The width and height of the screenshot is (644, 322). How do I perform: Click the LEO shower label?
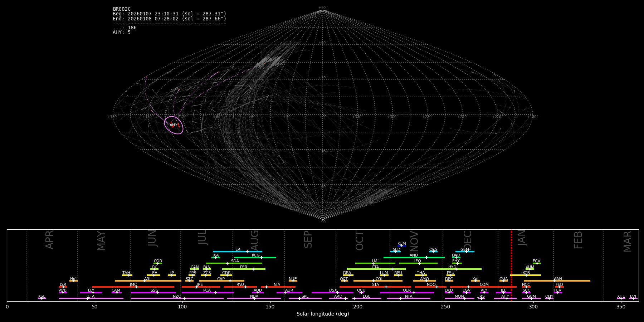point(417,261)
